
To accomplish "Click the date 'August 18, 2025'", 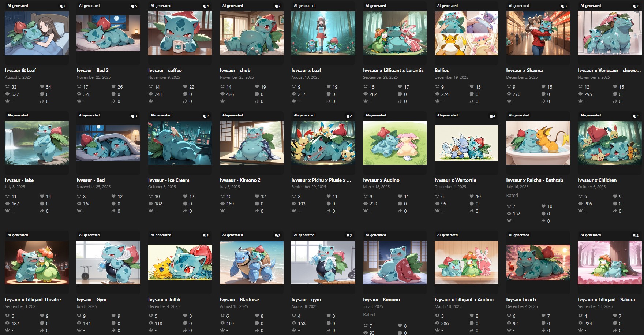I will point(234,306).
